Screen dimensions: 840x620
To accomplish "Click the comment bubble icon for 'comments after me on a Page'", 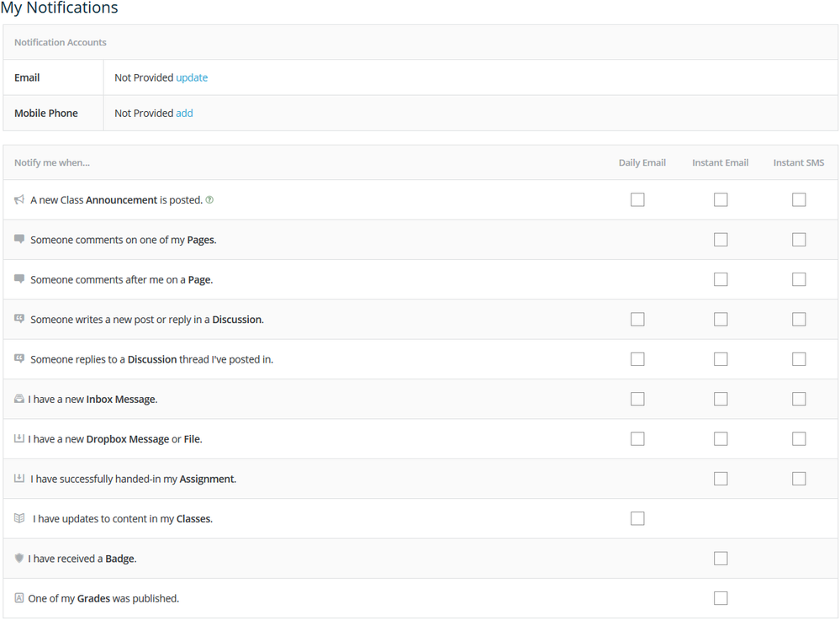I will click(x=19, y=278).
